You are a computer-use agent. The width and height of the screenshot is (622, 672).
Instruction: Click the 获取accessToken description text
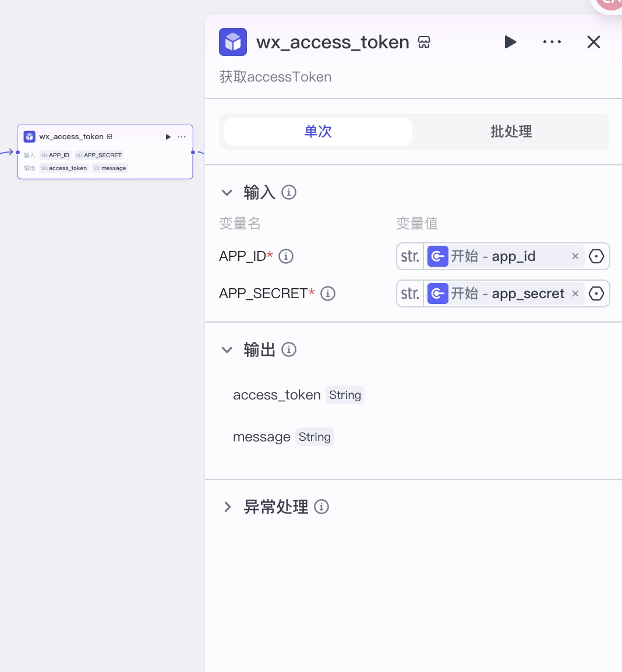tap(275, 77)
